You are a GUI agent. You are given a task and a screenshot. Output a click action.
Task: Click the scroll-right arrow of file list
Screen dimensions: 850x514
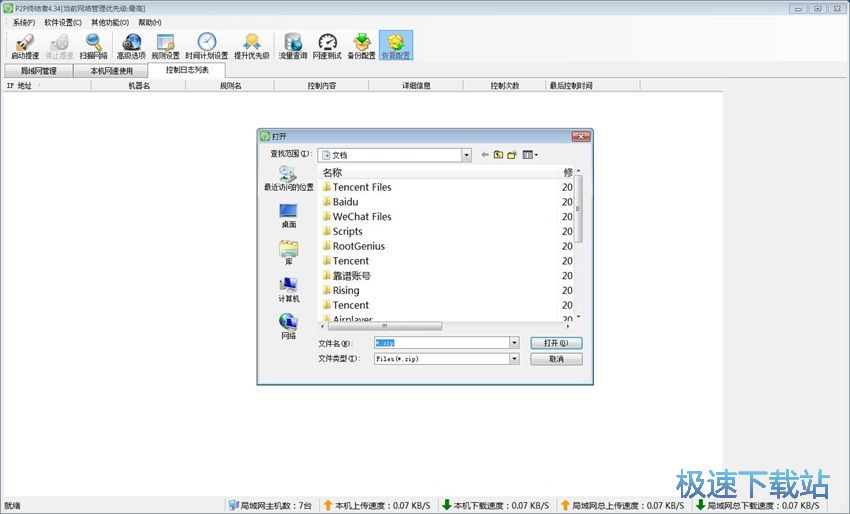click(568, 326)
